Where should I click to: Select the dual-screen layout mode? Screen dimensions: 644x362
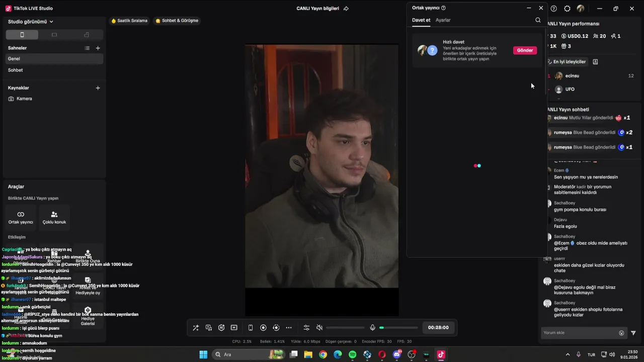click(x=87, y=35)
